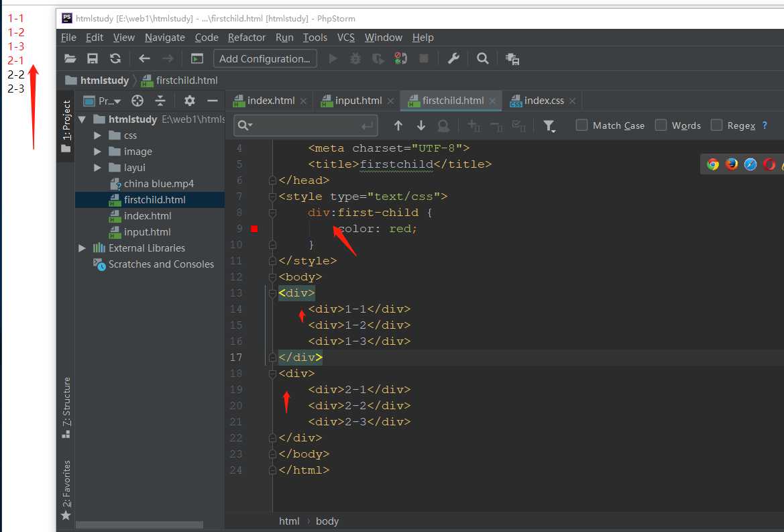Go to previous occurrence up arrow
Viewport: 784px width, 532px height.
tap(398, 125)
